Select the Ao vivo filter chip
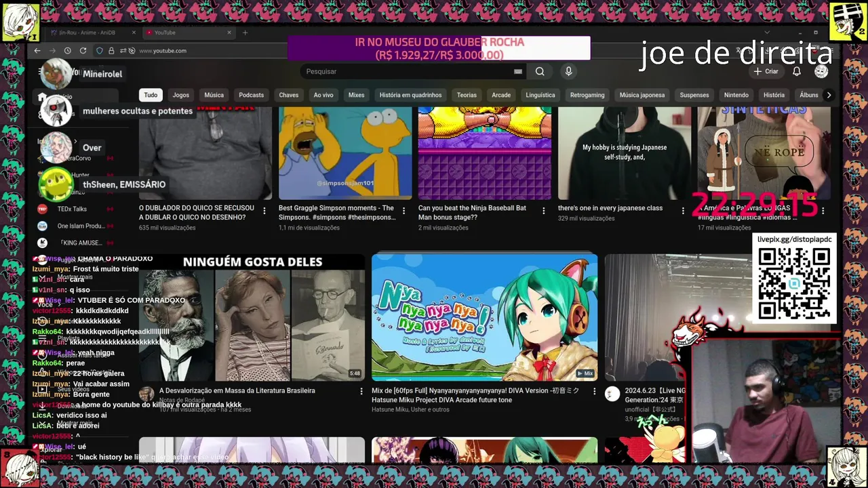The height and width of the screenshot is (488, 868). coord(323,95)
